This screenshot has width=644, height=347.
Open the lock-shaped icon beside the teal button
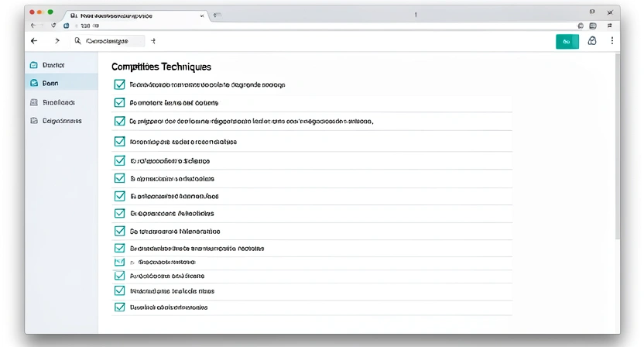point(592,41)
